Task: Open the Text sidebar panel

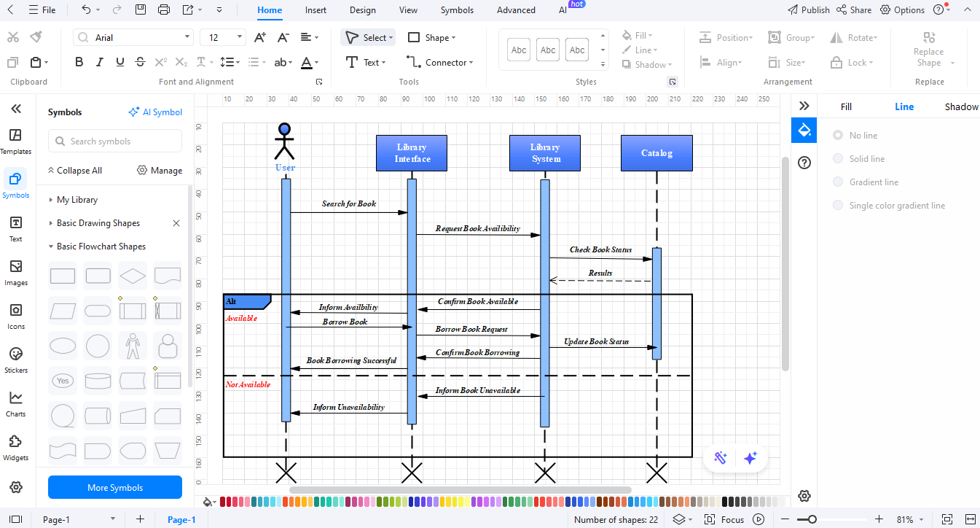Action: tap(16, 229)
